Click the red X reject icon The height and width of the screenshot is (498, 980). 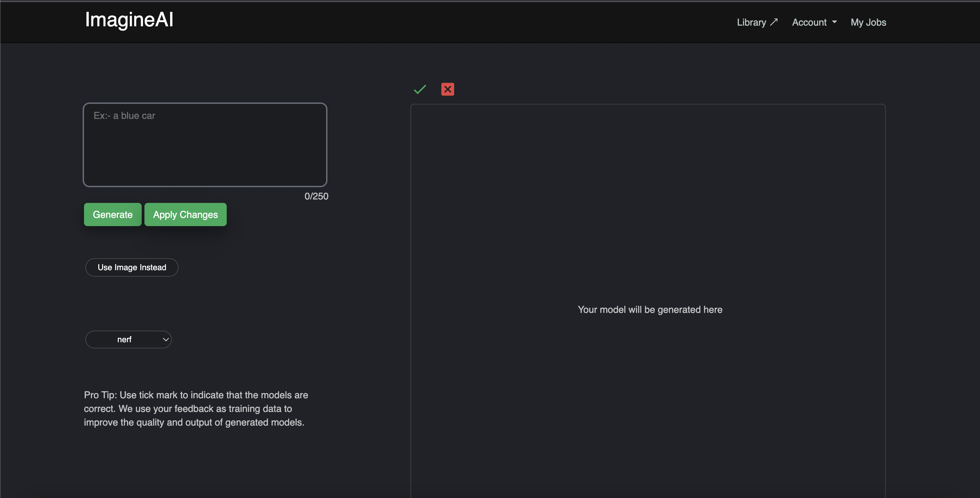(x=447, y=89)
